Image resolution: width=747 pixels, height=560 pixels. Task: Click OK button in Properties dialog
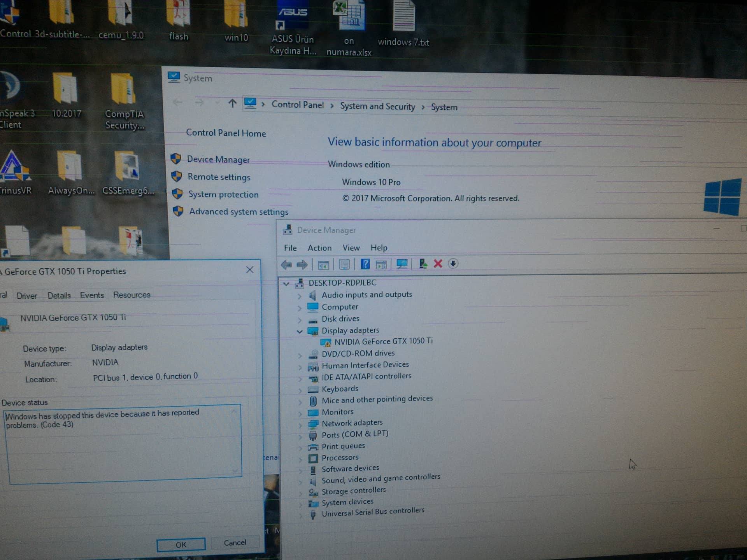(x=181, y=545)
